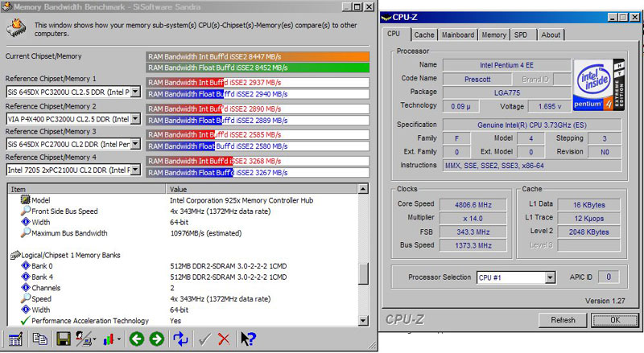Open Reference Chipset/Memory 3 dropdown
The height and width of the screenshot is (353, 644).
click(x=135, y=144)
